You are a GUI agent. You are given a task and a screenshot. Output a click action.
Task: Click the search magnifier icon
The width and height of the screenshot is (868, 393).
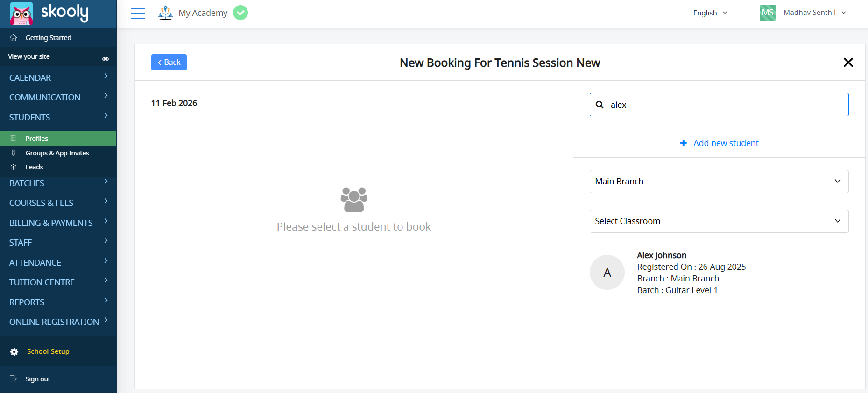click(x=600, y=105)
